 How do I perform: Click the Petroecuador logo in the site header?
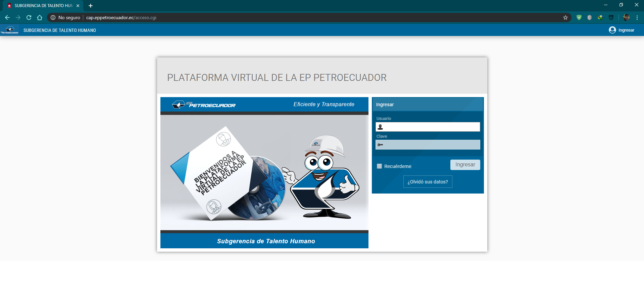pyautogui.click(x=10, y=30)
